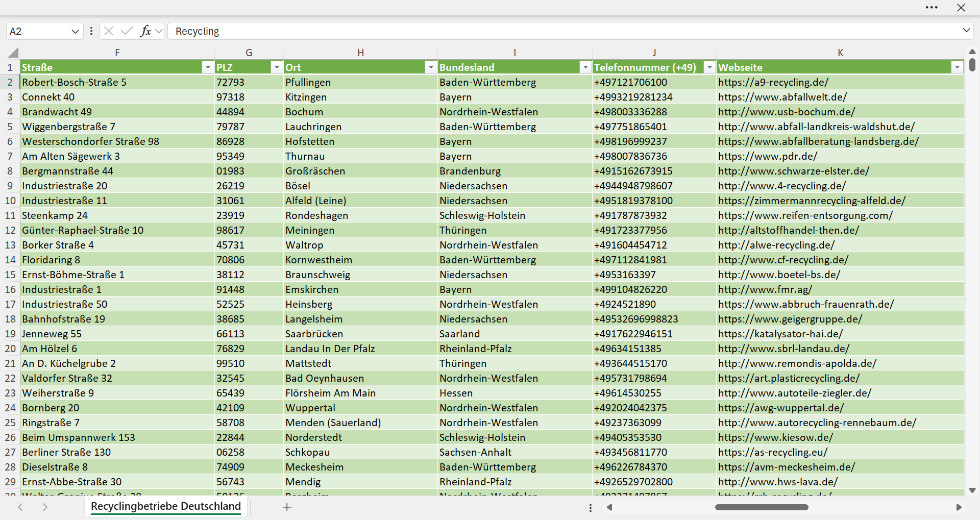Select cell Robert-Bosch-Straße 5
The width and height of the screenshot is (980, 520).
[x=117, y=82]
